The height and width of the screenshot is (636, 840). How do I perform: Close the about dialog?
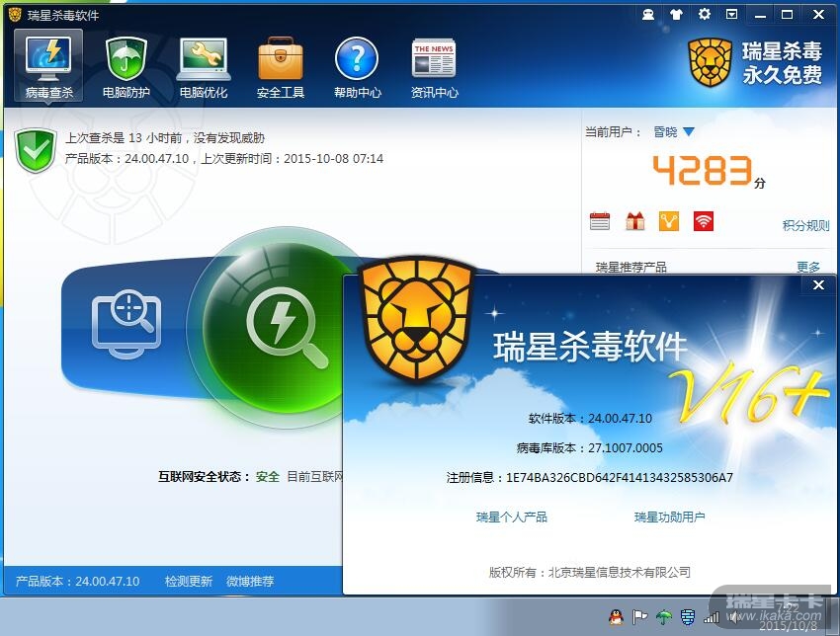818,285
